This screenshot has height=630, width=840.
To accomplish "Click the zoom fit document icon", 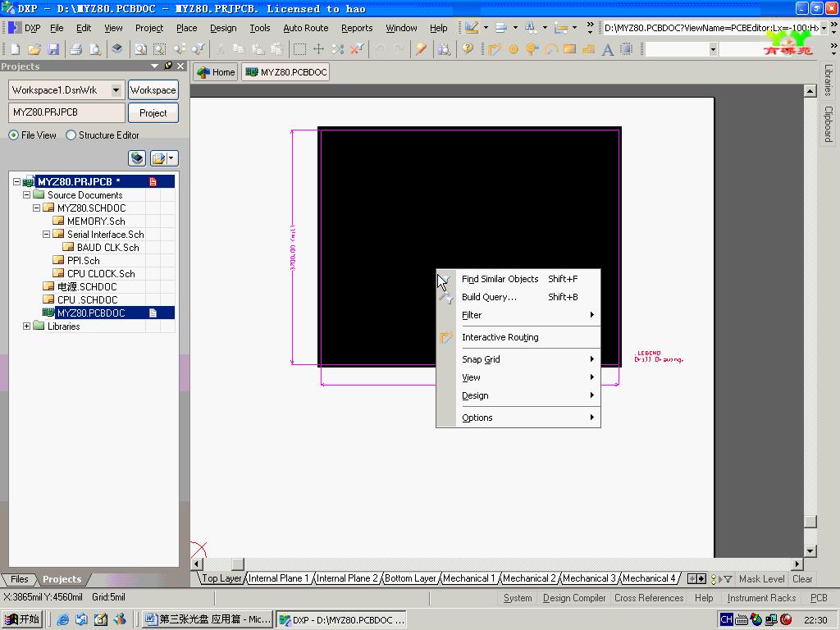I will point(140,49).
